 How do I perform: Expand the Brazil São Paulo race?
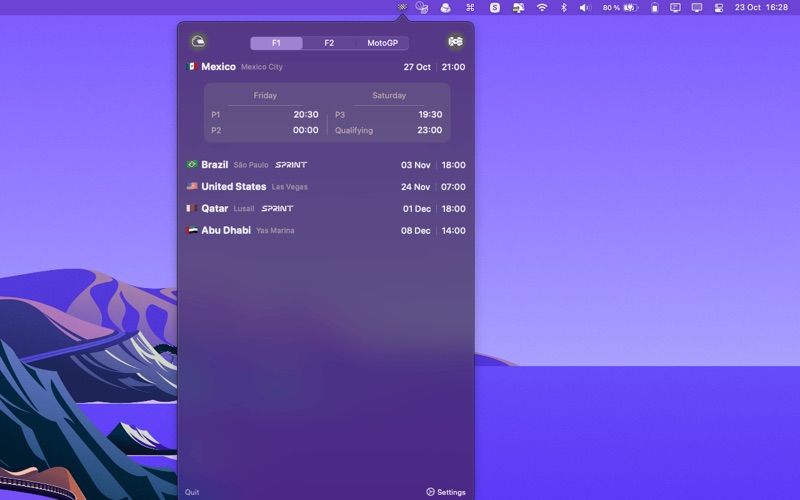point(326,165)
